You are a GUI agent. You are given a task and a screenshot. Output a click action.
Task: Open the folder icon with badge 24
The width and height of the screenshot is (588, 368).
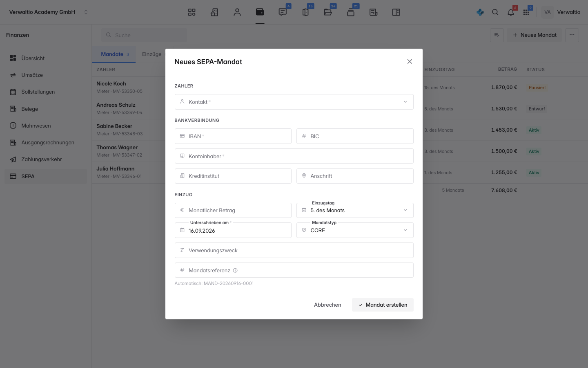point(328,12)
